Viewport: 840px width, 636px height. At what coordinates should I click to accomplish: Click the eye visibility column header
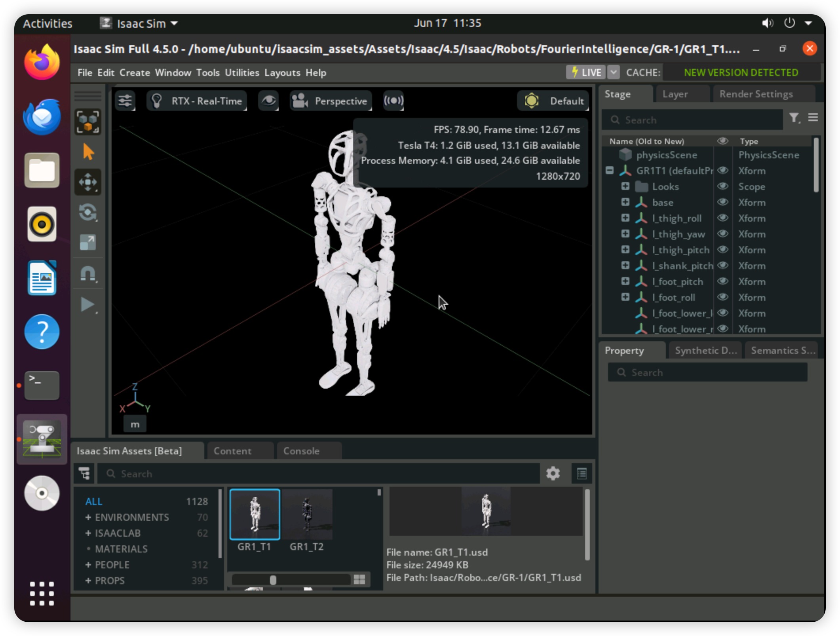[x=722, y=141]
